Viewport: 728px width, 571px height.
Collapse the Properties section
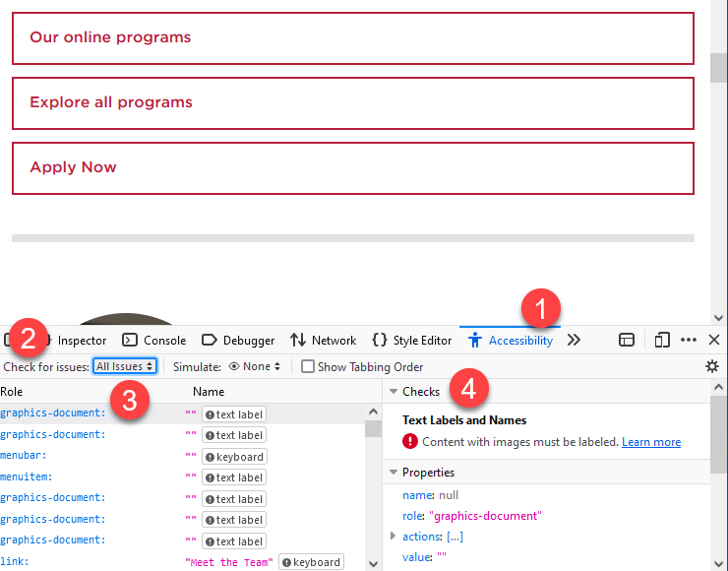pos(394,473)
